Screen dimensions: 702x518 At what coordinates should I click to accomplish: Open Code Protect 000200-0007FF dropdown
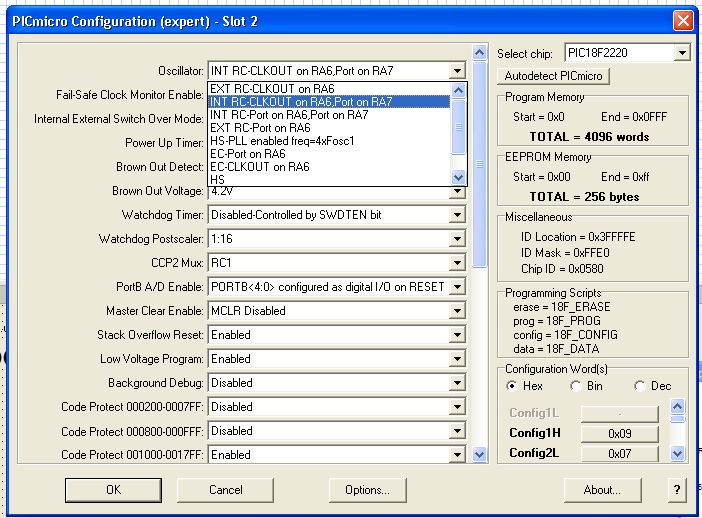[457, 407]
